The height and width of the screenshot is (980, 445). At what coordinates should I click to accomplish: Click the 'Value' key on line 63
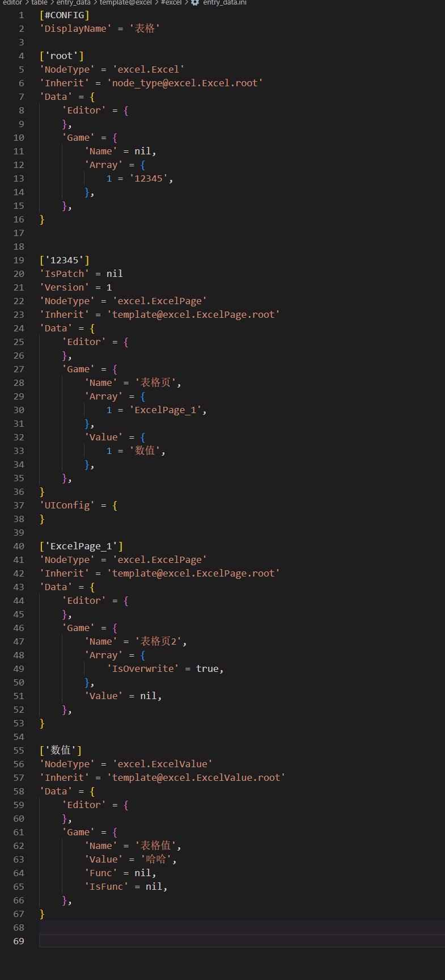click(104, 859)
